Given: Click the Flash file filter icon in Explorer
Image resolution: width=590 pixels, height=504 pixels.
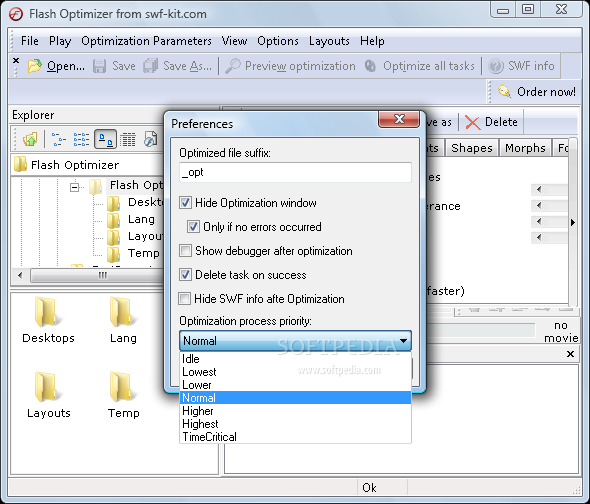Looking at the screenshot, I should 151,139.
